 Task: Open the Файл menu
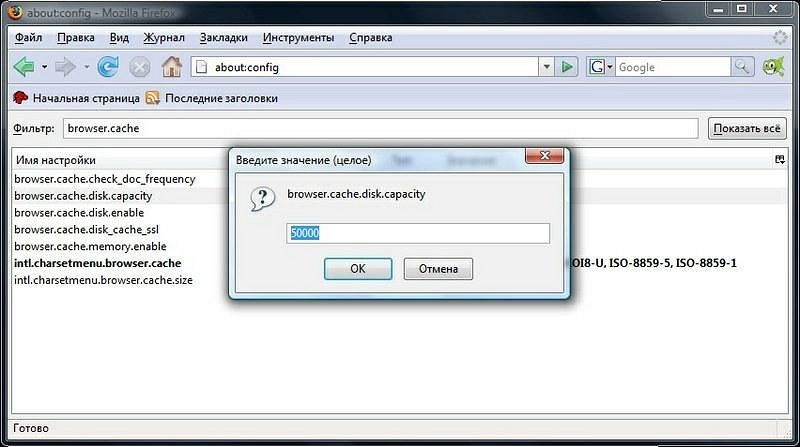(x=29, y=37)
